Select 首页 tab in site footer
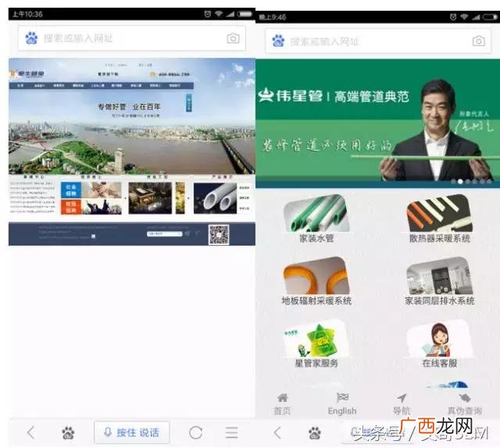Viewport: 500px width, 448px height. [282, 404]
